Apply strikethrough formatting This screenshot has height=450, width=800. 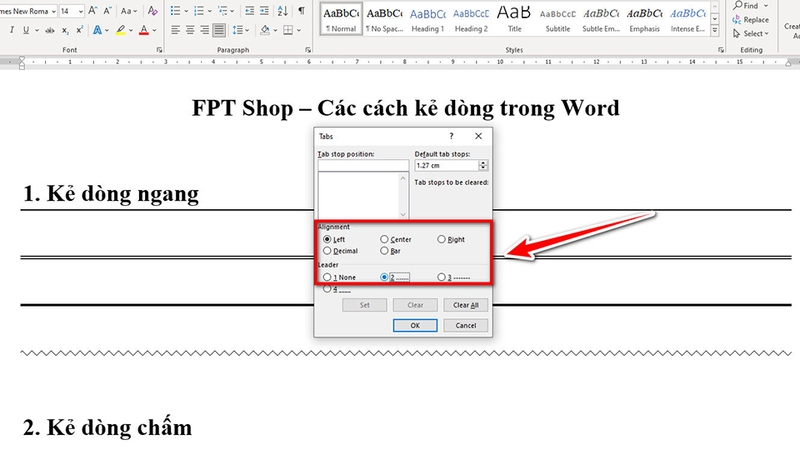point(49,31)
